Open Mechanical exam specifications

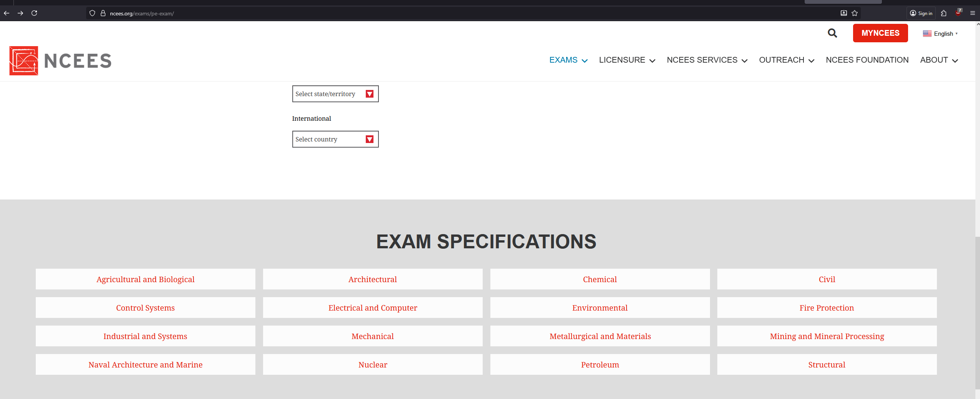(373, 336)
